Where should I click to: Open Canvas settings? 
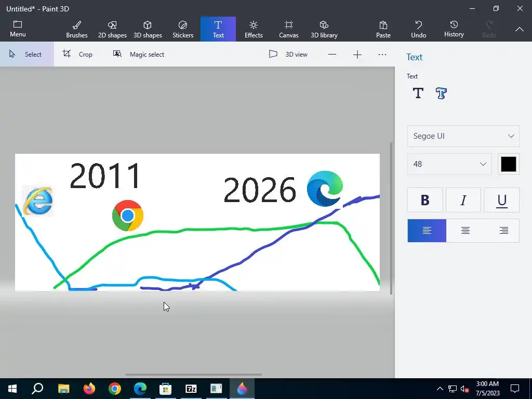click(289, 29)
